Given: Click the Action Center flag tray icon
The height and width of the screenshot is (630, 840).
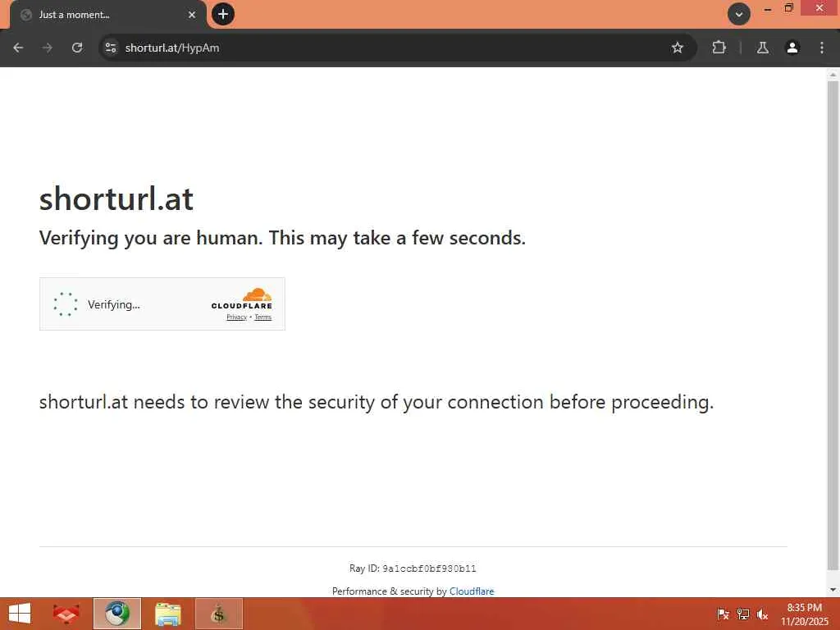Looking at the screenshot, I should (723, 614).
